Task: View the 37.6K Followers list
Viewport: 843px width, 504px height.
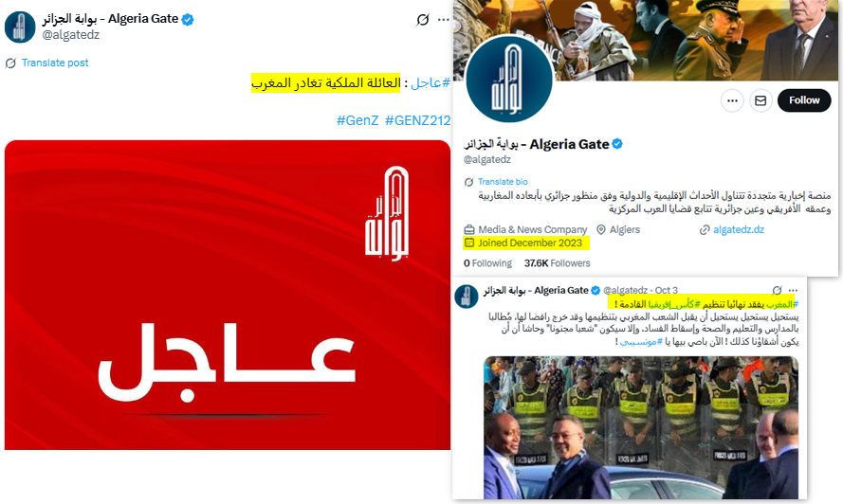Action: (x=557, y=263)
